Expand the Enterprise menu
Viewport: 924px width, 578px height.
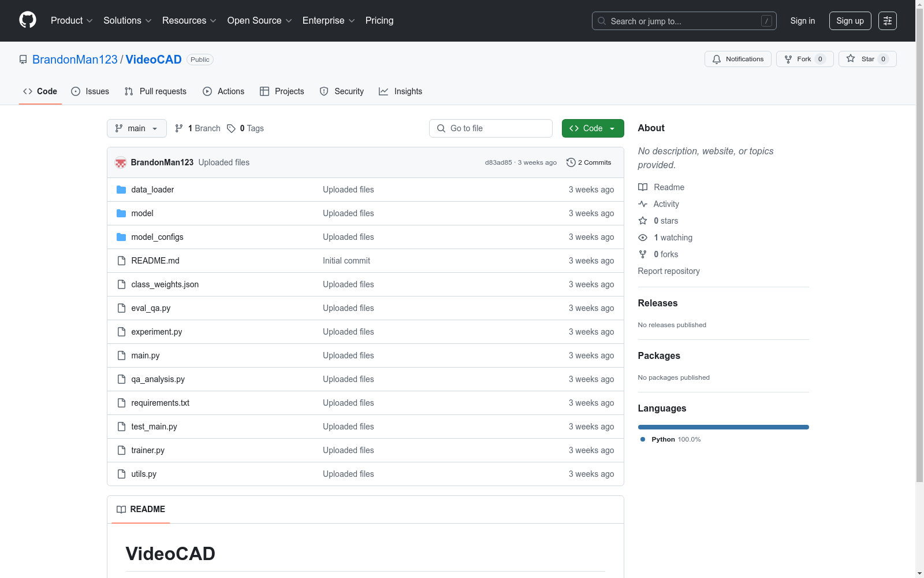(329, 21)
